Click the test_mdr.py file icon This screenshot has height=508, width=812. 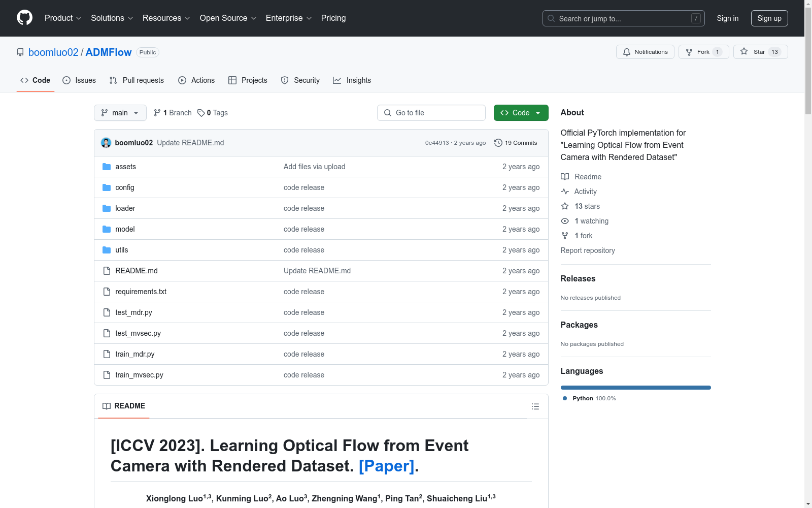click(107, 312)
